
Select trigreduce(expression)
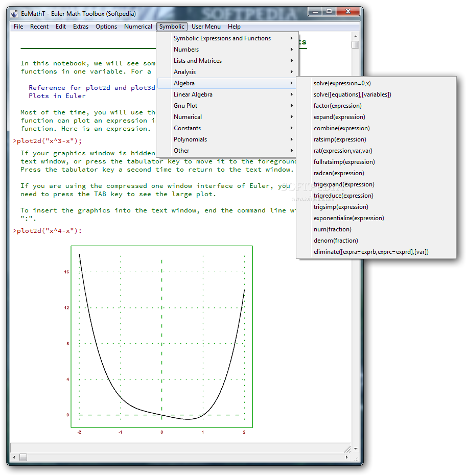[376, 196]
